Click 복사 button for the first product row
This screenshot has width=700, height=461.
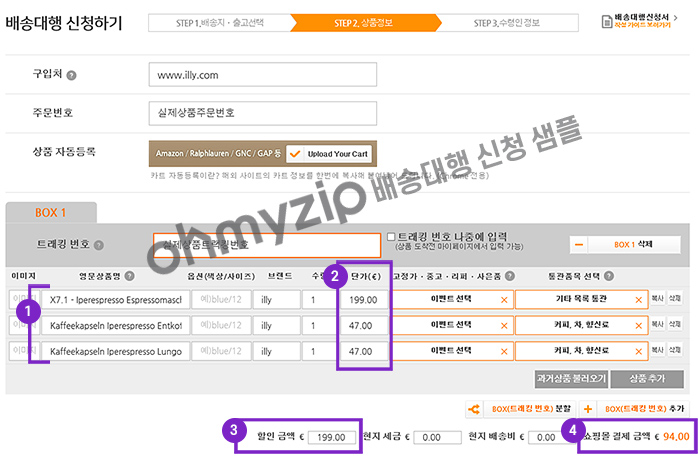click(x=657, y=298)
